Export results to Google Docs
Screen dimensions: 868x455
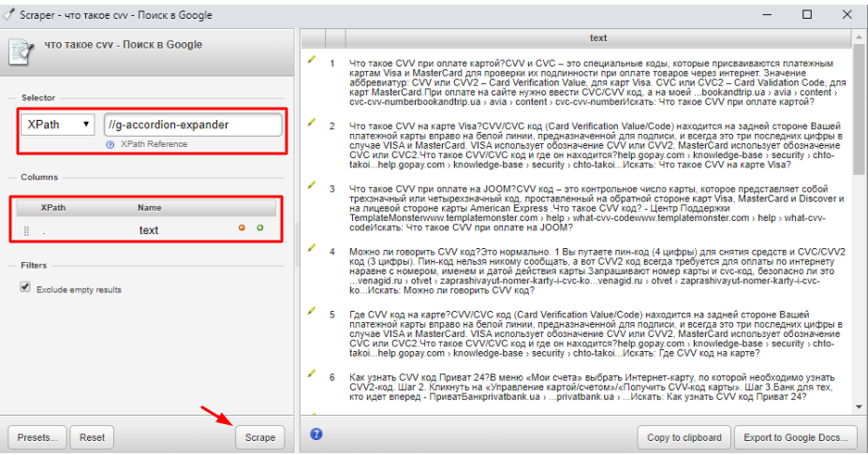(796, 437)
